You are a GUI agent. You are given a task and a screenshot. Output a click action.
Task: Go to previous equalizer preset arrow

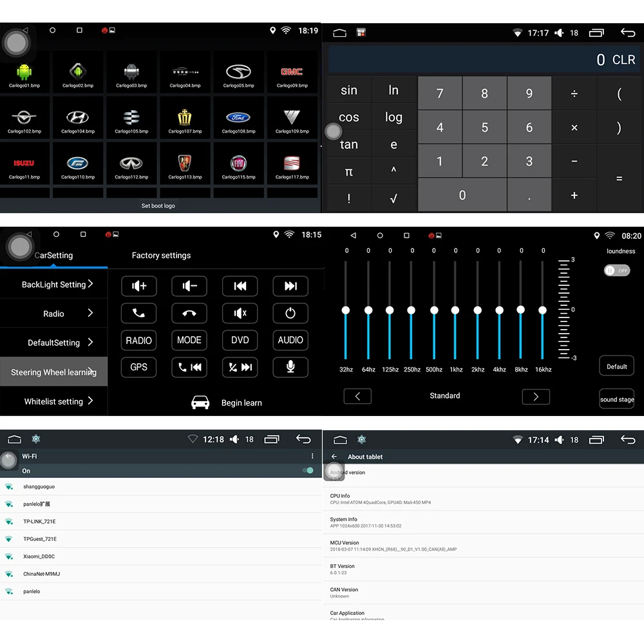click(357, 396)
